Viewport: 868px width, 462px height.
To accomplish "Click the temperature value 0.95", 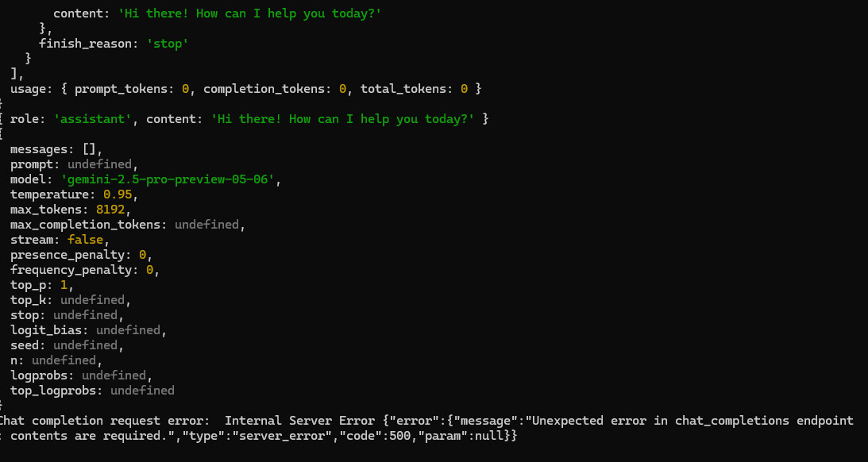I will pyautogui.click(x=121, y=194).
